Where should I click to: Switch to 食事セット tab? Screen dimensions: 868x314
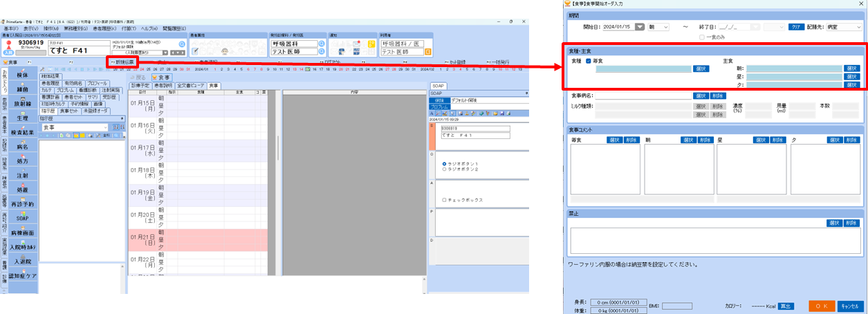coord(69,110)
